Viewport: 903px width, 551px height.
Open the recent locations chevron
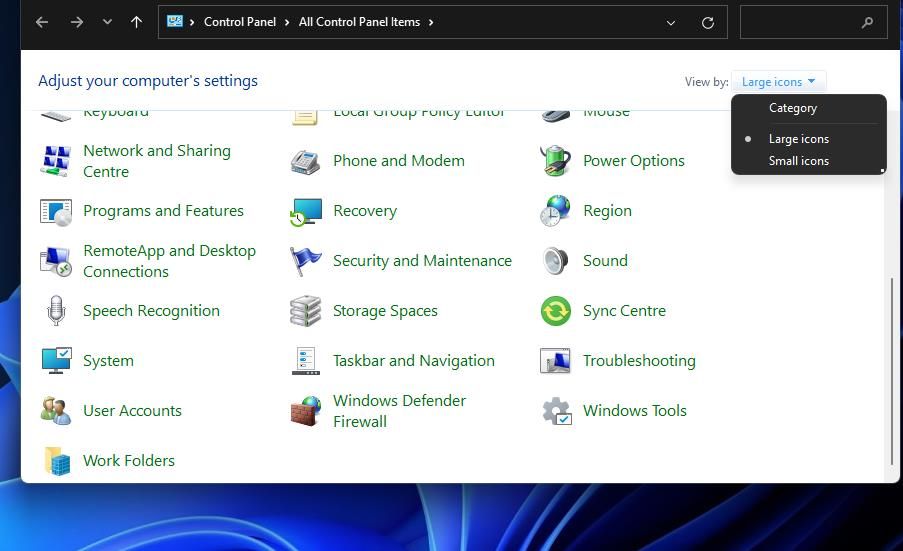[x=107, y=22]
